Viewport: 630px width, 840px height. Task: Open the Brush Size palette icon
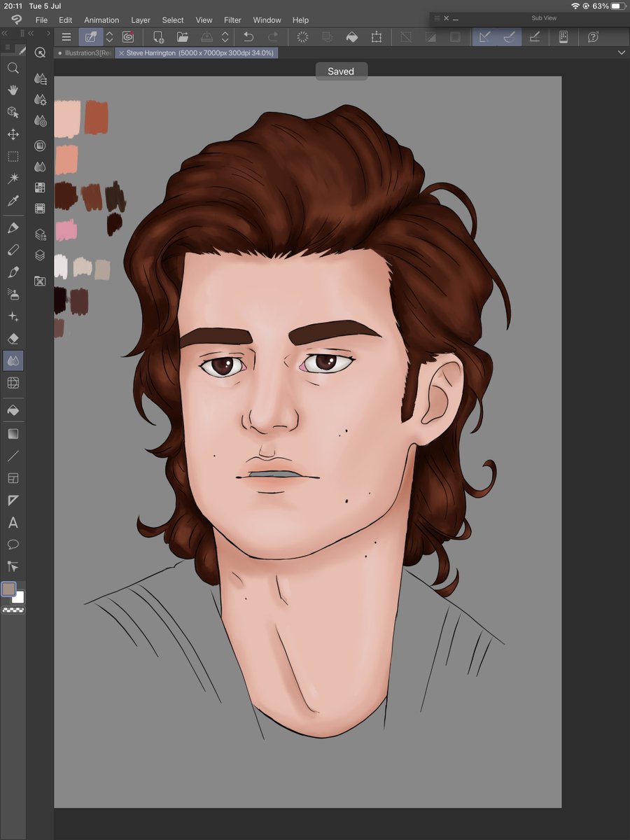click(40, 121)
